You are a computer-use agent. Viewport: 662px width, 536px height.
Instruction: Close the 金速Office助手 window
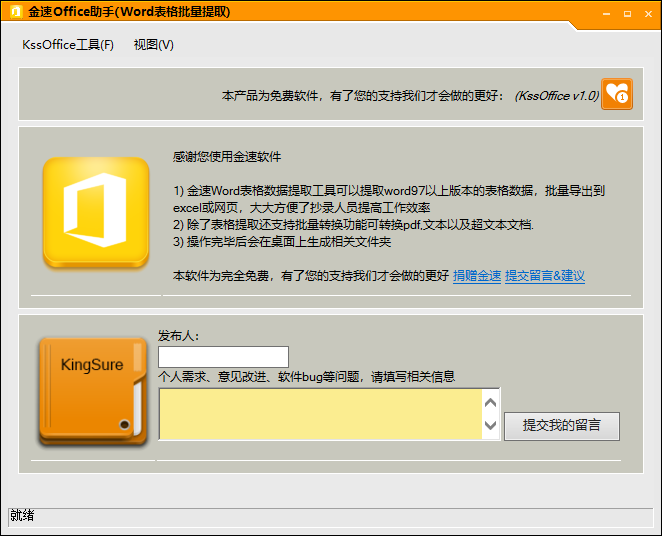pos(648,14)
